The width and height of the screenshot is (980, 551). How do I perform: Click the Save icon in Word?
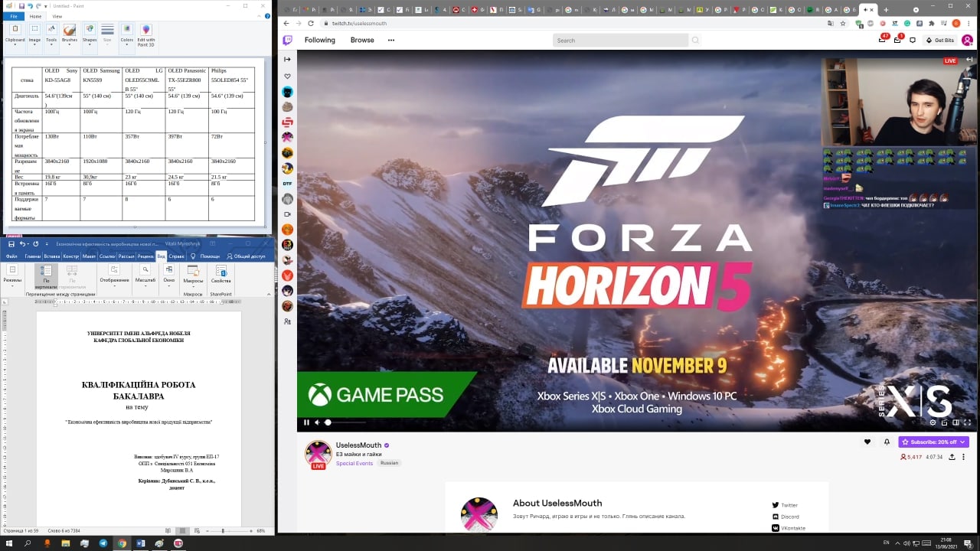(11, 243)
